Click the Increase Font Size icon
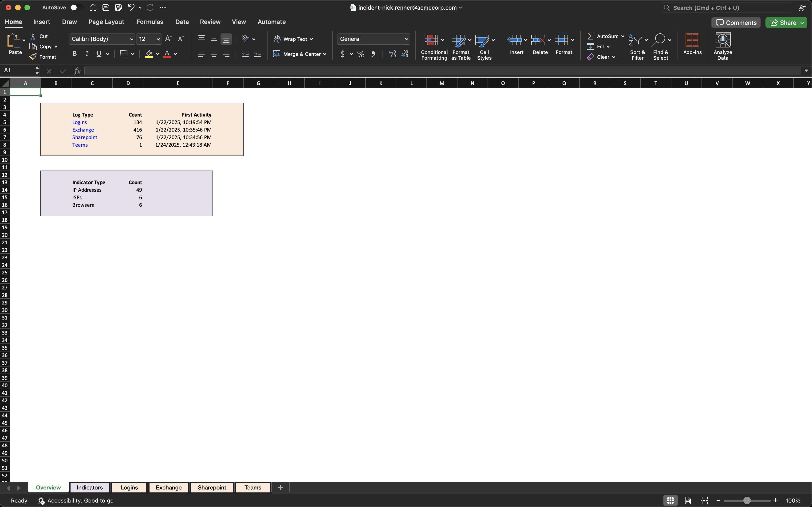The width and height of the screenshot is (812, 507). click(168, 39)
